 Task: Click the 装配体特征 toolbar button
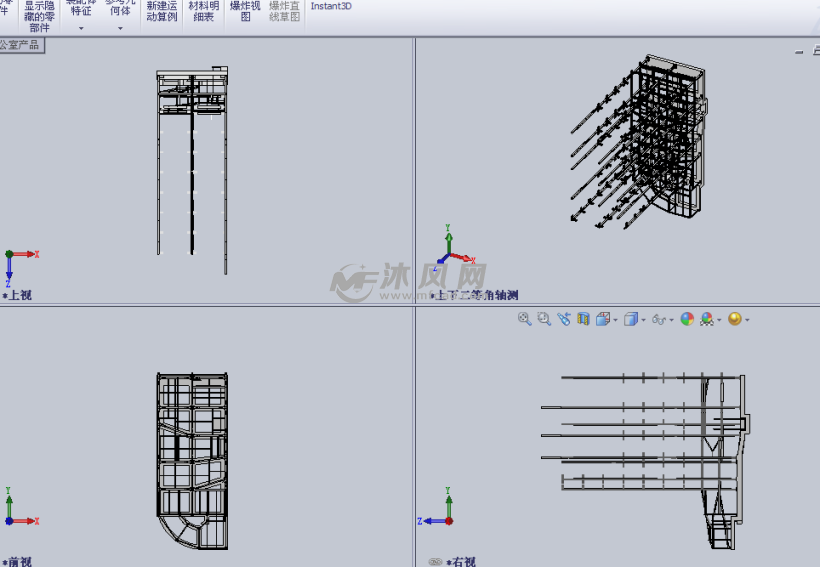[x=81, y=8]
